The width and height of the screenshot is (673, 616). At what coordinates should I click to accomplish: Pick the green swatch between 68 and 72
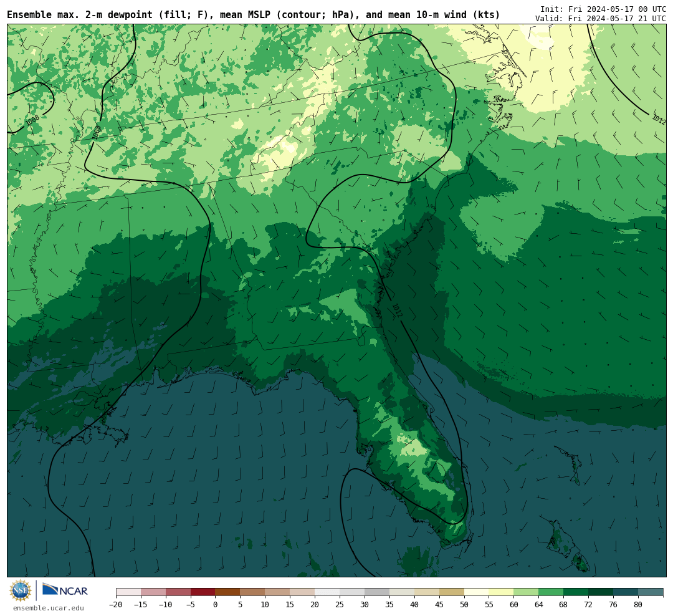pyautogui.click(x=576, y=592)
